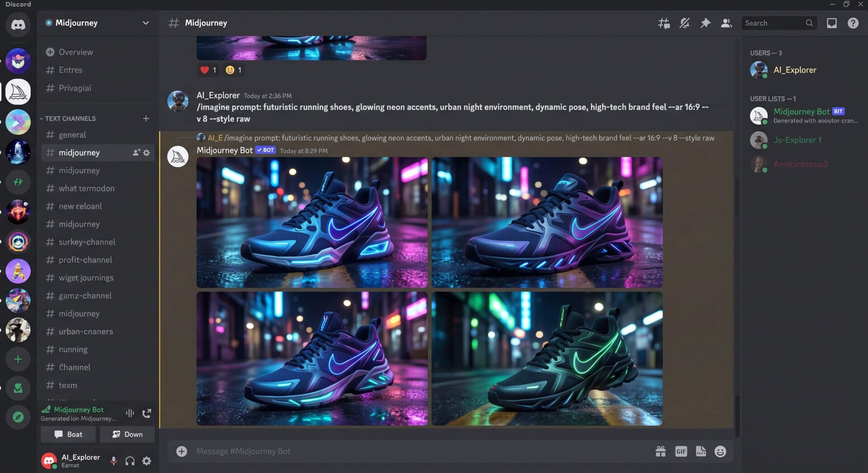Toggle headphones deafen in user panel
868x473 pixels.
click(x=130, y=461)
